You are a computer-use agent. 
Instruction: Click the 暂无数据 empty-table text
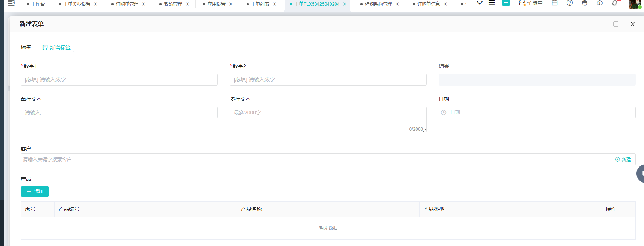[328, 228]
